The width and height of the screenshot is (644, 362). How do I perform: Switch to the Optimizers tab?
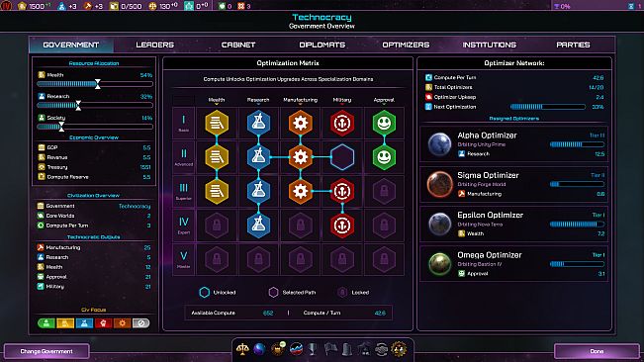coord(406,45)
